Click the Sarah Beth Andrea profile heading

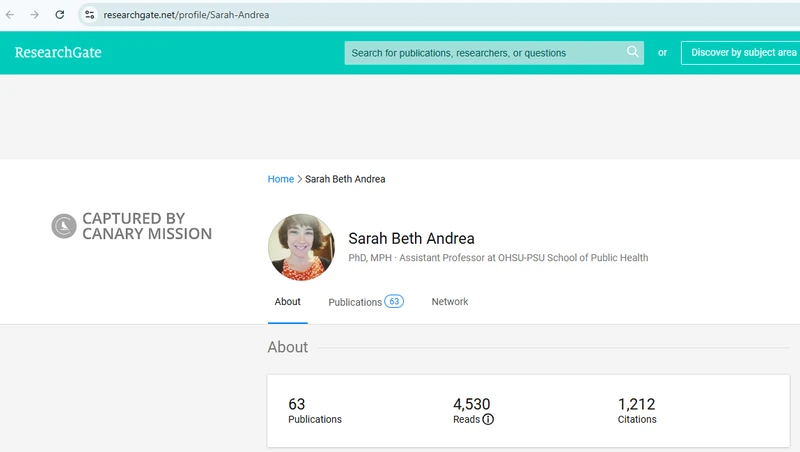[411, 239]
